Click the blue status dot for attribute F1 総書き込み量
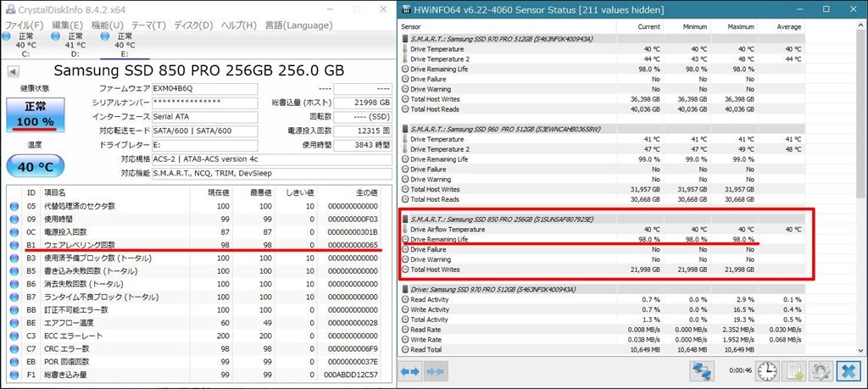This screenshot has height=389, width=868. 15,375
